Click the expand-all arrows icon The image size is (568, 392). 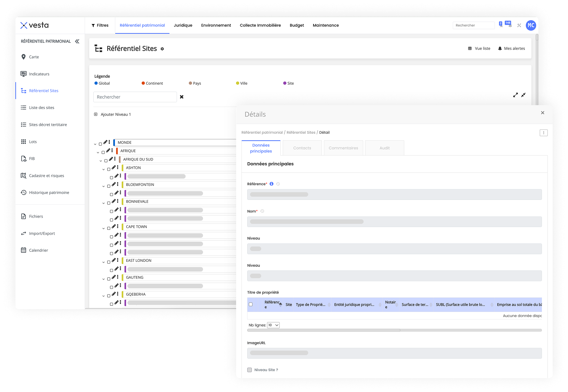(x=515, y=95)
